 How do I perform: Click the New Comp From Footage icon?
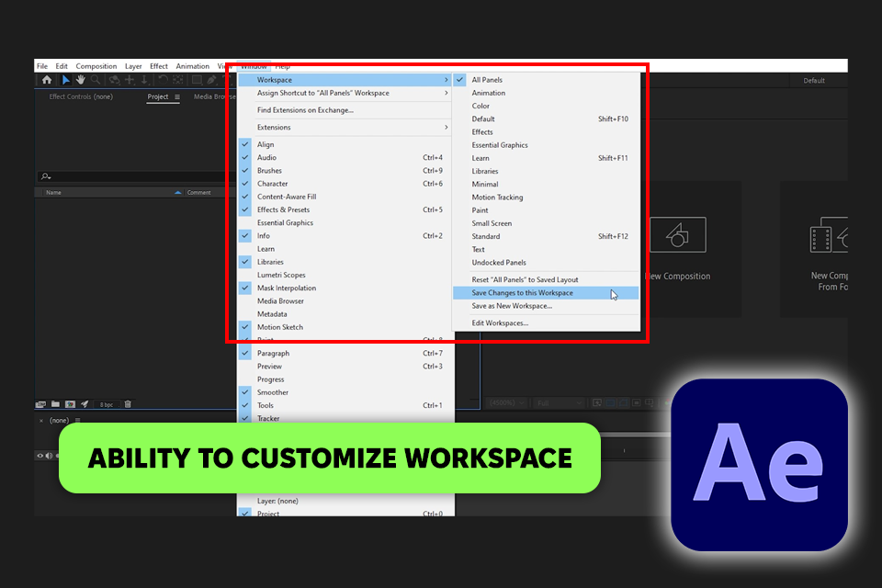coord(829,234)
